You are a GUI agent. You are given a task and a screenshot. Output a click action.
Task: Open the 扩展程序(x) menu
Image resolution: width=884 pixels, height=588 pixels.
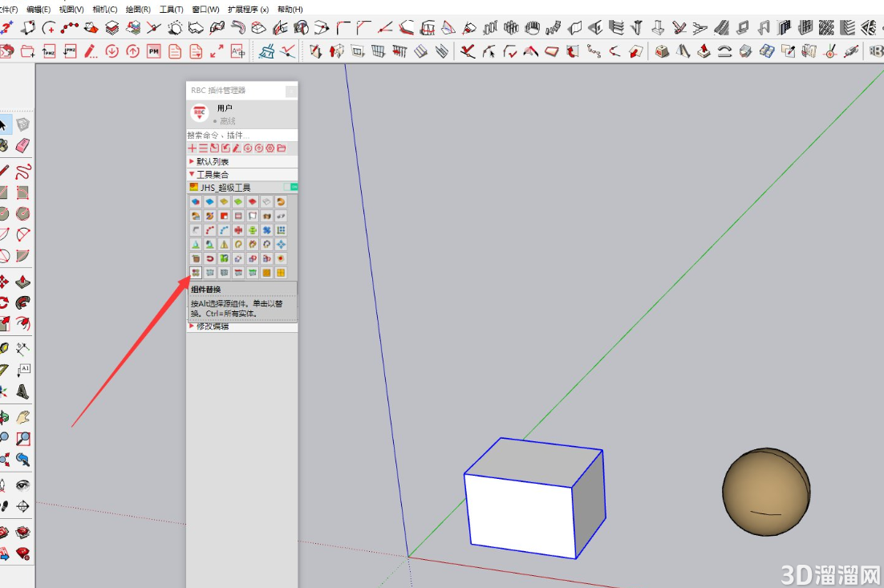(248, 10)
